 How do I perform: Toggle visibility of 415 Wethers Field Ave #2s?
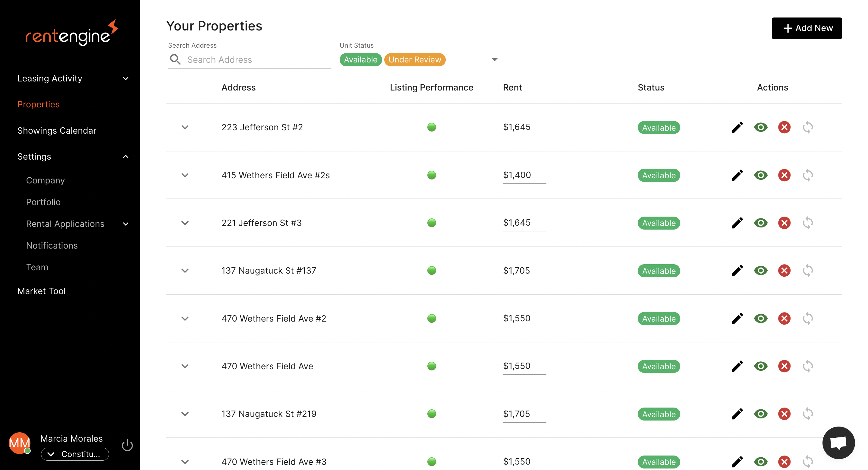tap(760, 175)
